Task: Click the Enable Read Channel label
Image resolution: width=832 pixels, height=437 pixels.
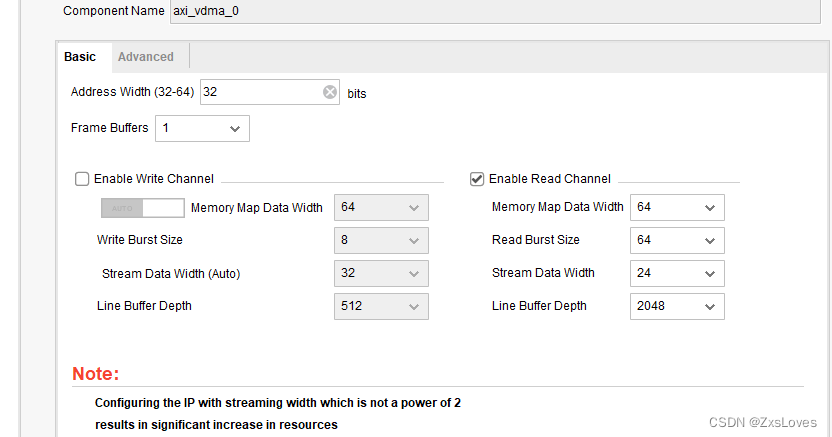Action: (549, 179)
